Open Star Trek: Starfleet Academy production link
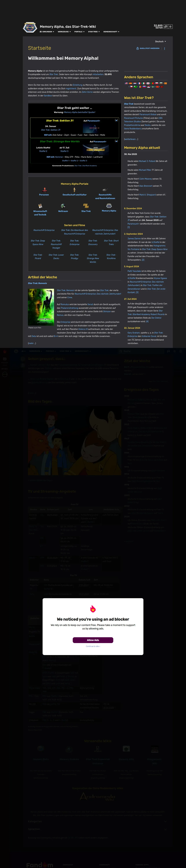Viewport: 186px width, 868px height. [x=85, y=165]
